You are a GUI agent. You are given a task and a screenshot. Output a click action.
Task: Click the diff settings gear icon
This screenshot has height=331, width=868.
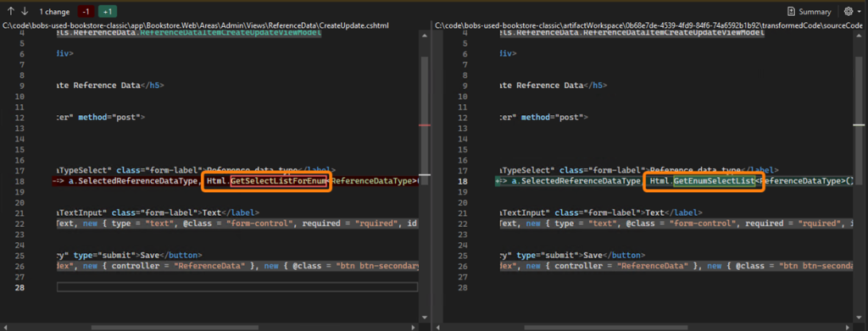(848, 11)
